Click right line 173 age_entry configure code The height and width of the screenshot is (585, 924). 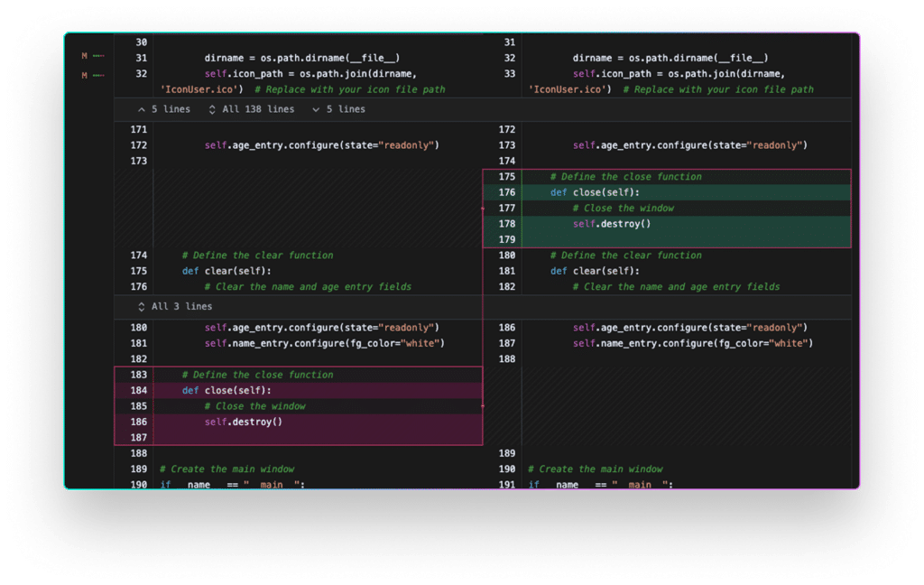click(690, 145)
